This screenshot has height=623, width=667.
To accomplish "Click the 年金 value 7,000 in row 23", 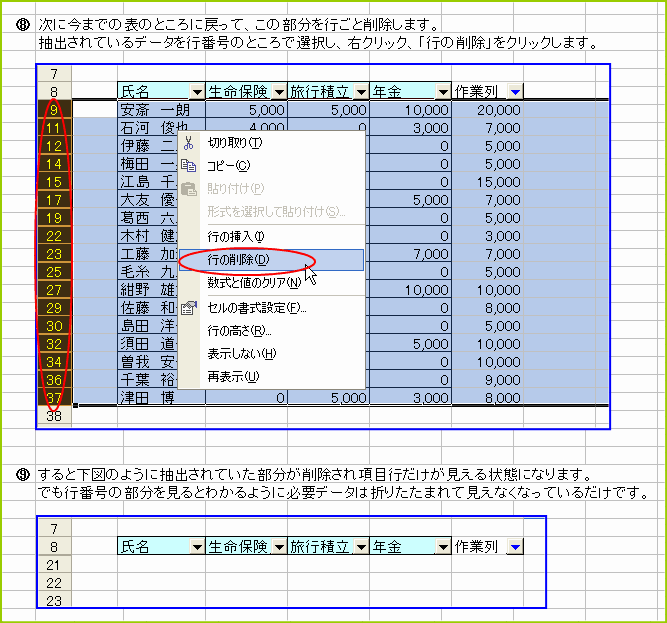I will [410, 254].
